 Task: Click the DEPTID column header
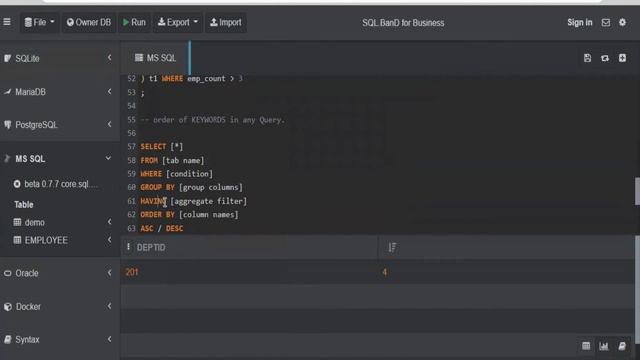pos(151,247)
